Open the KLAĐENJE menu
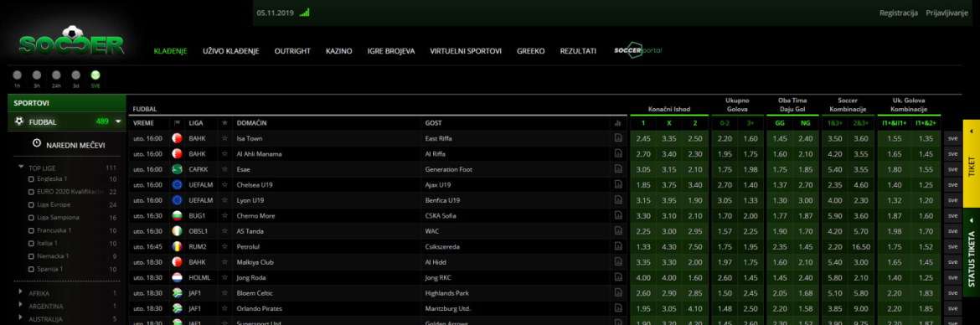The height and width of the screenshot is (325, 980). click(171, 51)
